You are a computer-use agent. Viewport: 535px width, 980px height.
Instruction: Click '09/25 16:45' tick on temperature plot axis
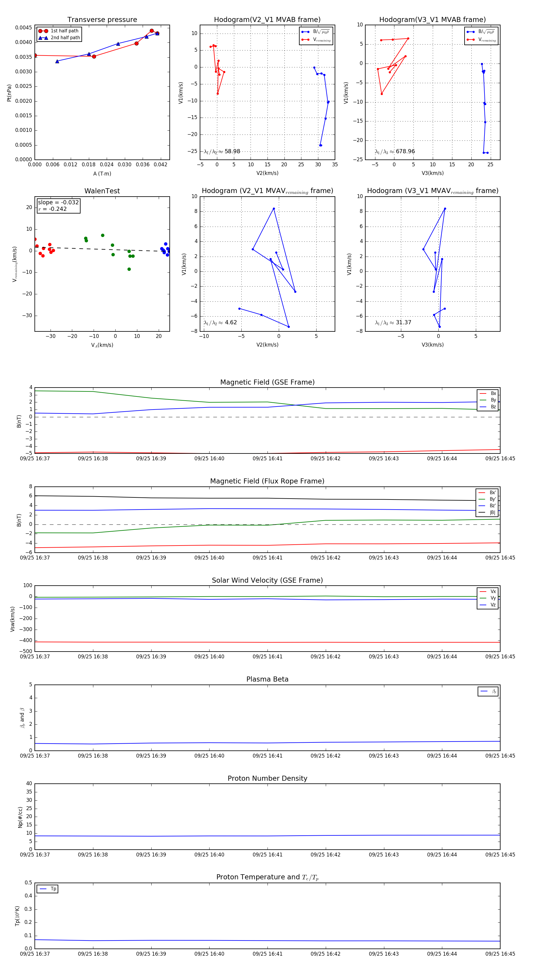click(500, 954)
